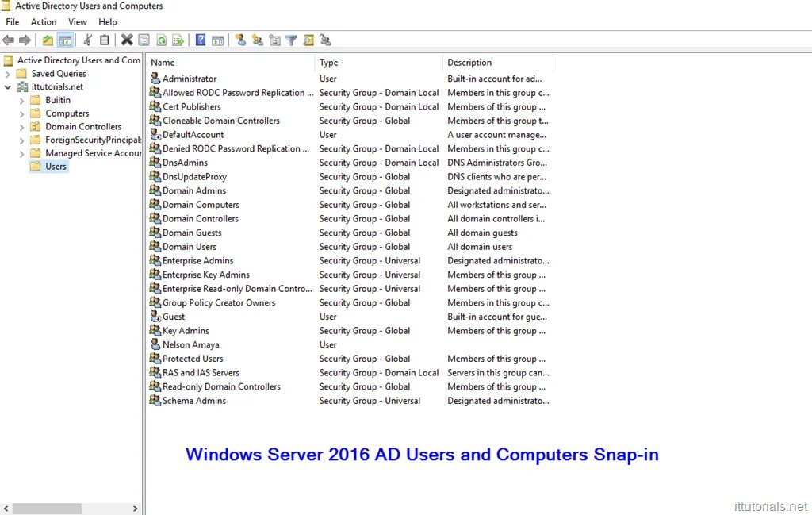Click the horizontal scrollbar thumb
Image resolution: width=812 pixels, height=515 pixels.
(47, 509)
